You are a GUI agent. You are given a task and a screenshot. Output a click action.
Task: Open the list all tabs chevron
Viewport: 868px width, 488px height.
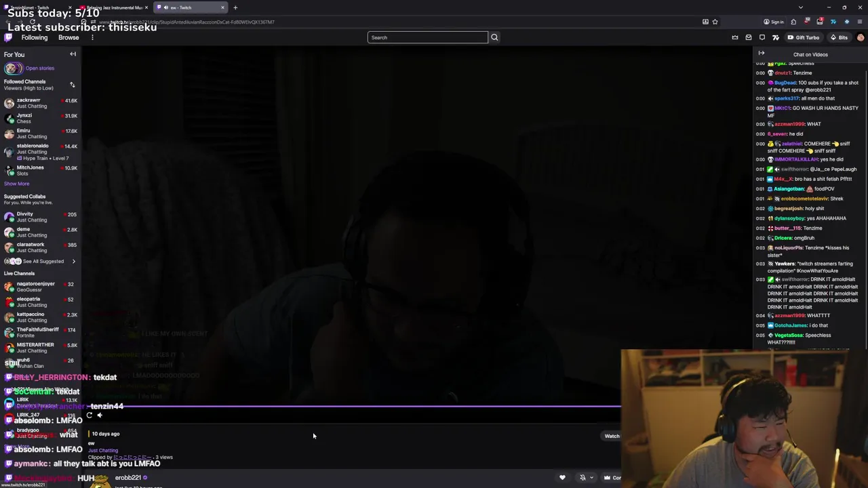(801, 7)
